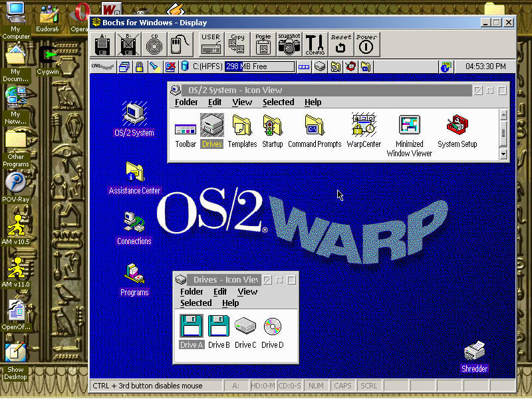Screen dimensions: 532x399
Task: Click the Bochs floppy B: drive button
Action: click(128, 45)
